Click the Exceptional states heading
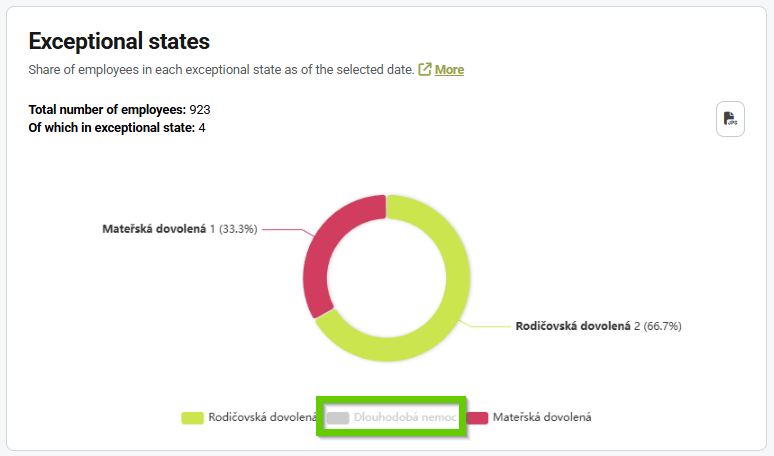 tap(119, 41)
